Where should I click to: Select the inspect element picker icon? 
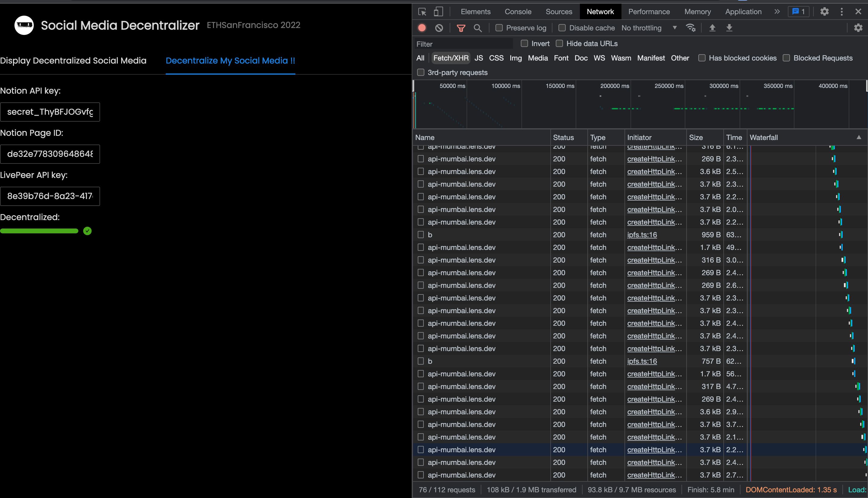pyautogui.click(x=422, y=12)
